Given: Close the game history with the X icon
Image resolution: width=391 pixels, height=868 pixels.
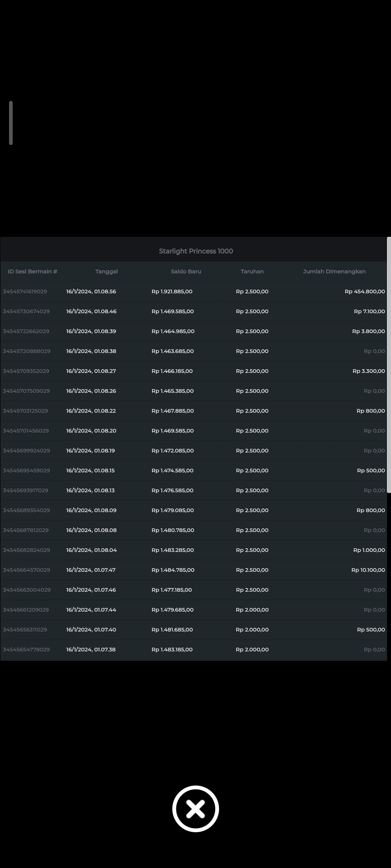Looking at the screenshot, I should [x=195, y=809].
